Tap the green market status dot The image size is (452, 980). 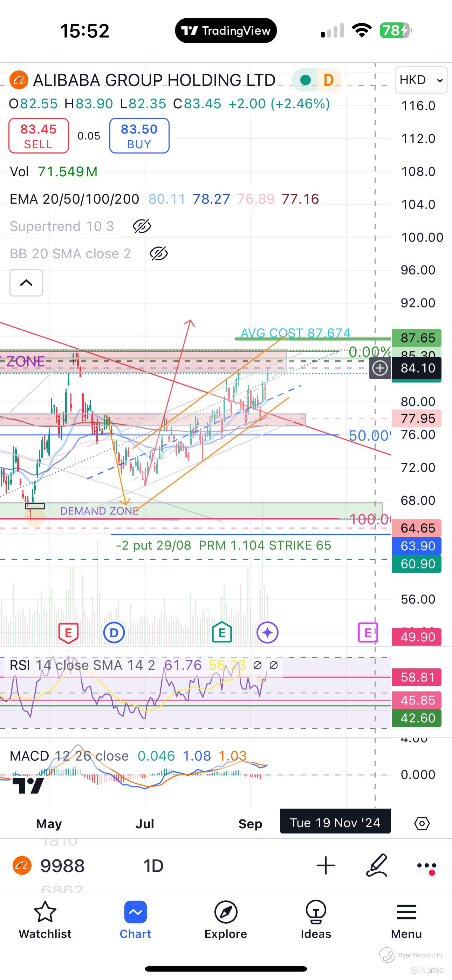click(x=305, y=80)
